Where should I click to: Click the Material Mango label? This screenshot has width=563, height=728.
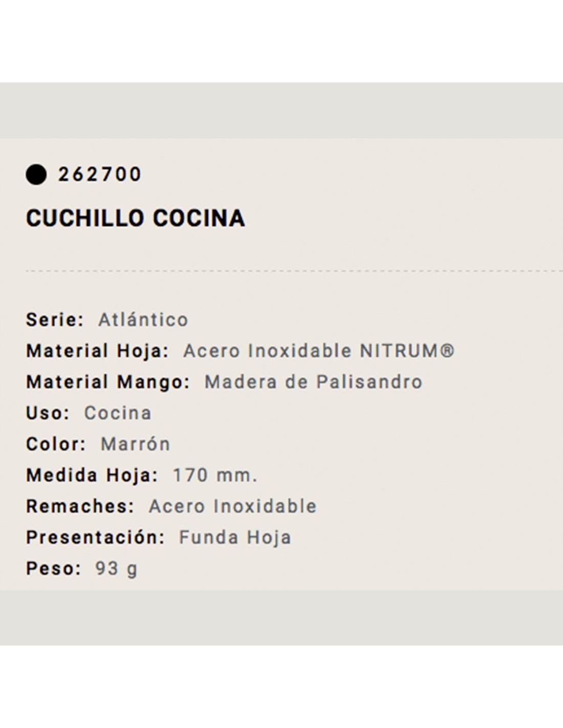[x=108, y=382]
